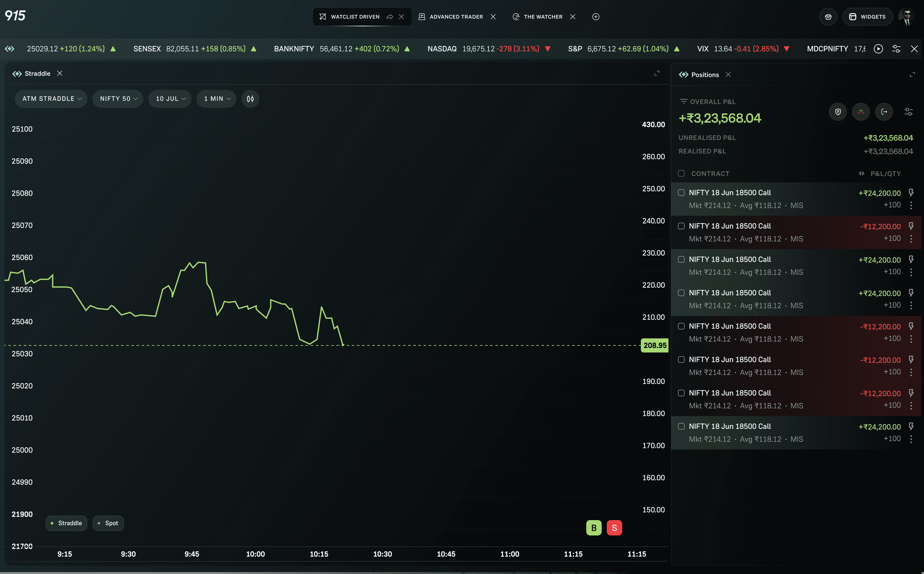Open ticker bar settings sliders icon
The width and height of the screenshot is (924, 574).
click(x=896, y=49)
